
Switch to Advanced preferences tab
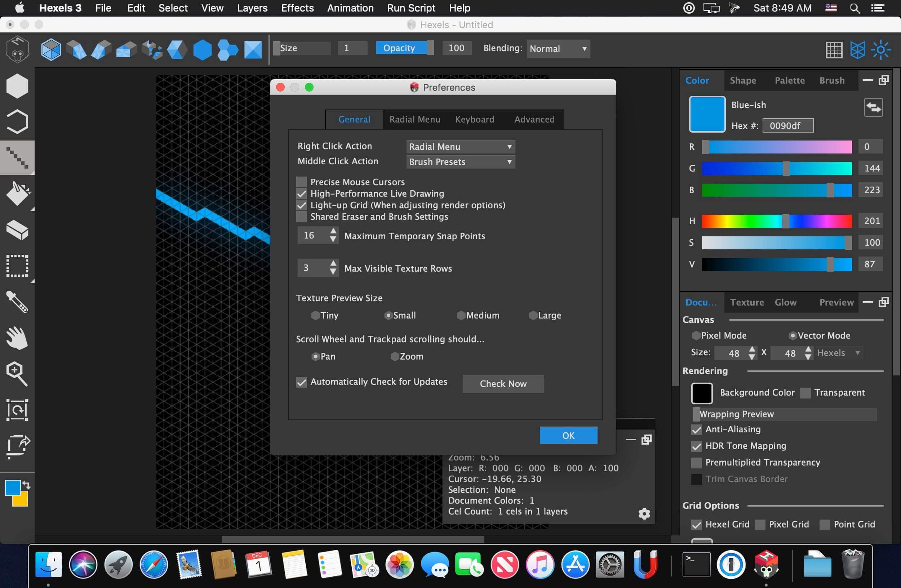coord(534,119)
